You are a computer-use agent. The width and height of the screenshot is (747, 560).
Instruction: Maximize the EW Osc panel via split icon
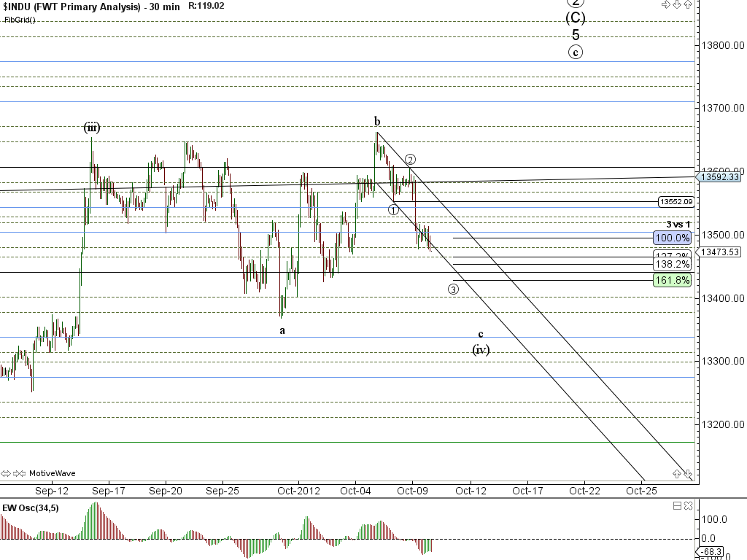click(x=677, y=505)
